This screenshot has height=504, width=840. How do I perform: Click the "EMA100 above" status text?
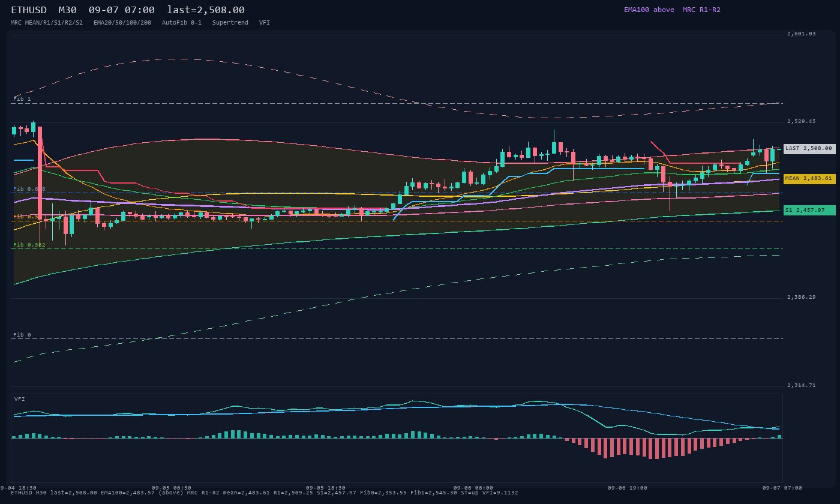pos(649,10)
